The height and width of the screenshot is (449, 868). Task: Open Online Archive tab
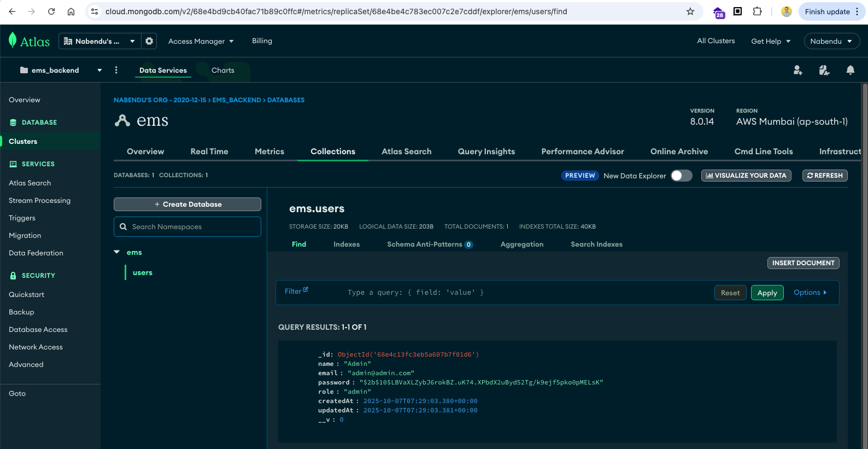(x=679, y=151)
